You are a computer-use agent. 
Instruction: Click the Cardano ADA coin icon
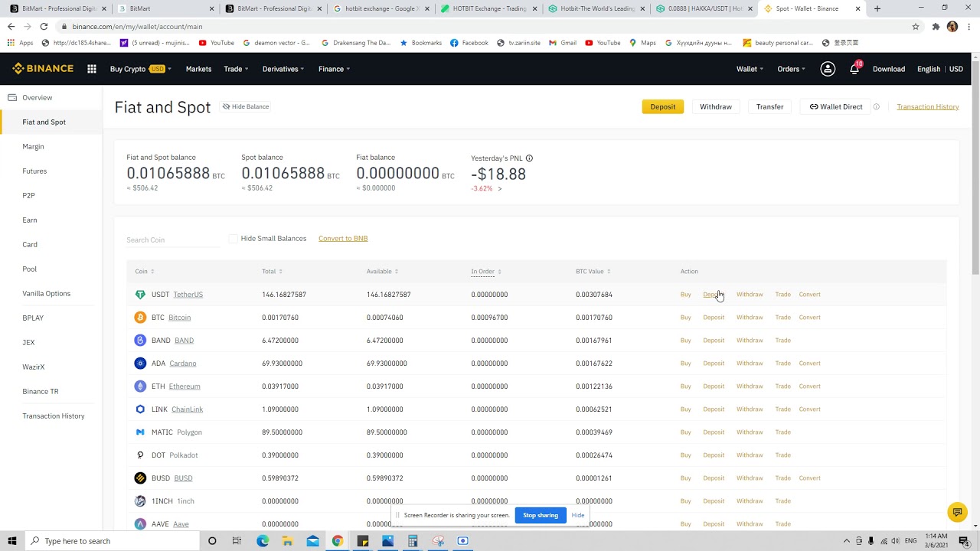pos(140,364)
